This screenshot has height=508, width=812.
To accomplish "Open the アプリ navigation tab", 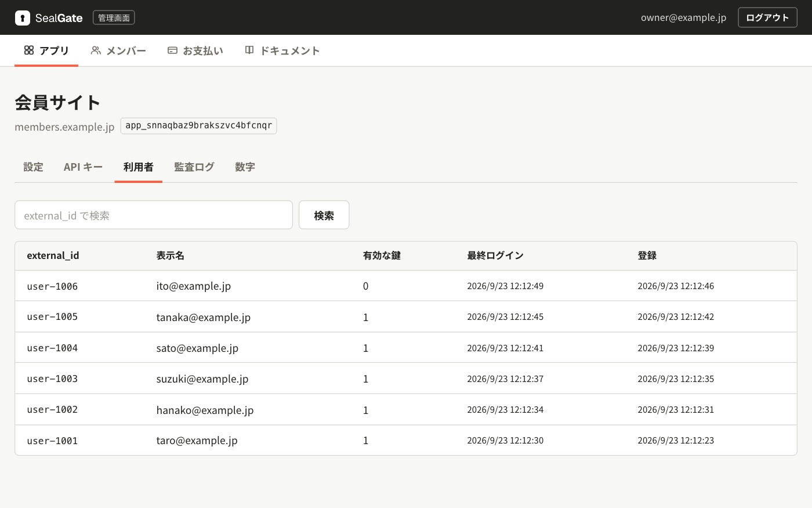I will 46,51.
